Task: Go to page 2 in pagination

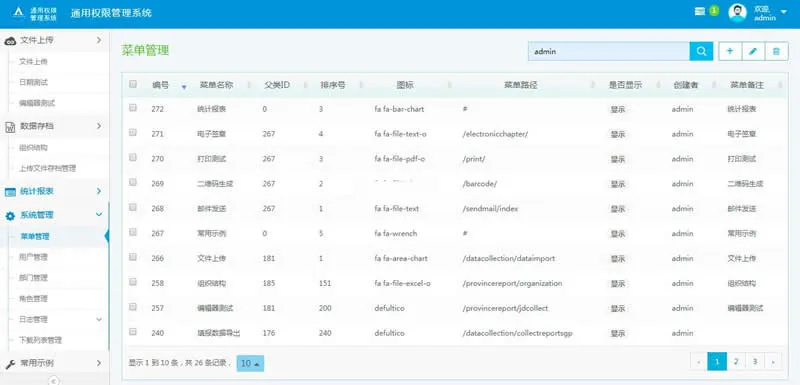Action: pyautogui.click(x=736, y=362)
